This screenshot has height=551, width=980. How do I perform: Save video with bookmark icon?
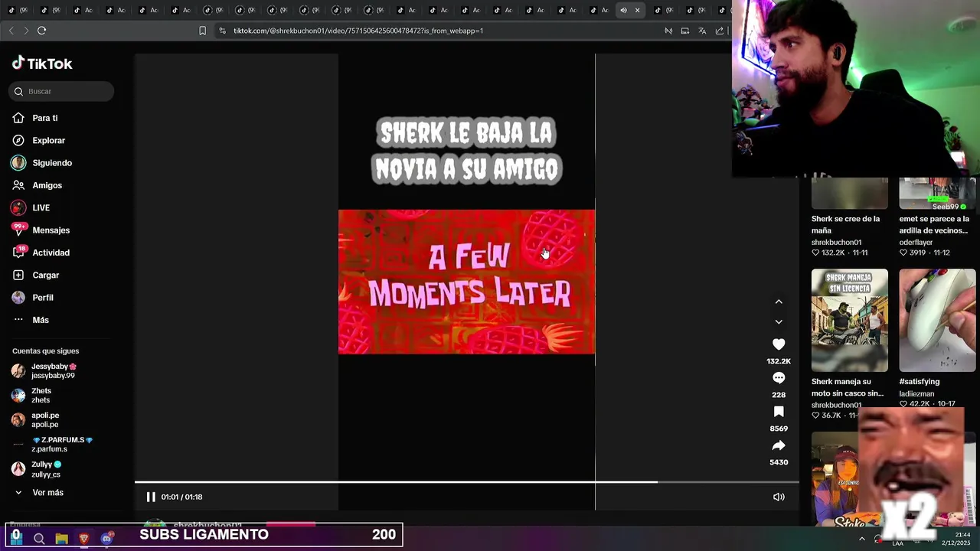[779, 412]
